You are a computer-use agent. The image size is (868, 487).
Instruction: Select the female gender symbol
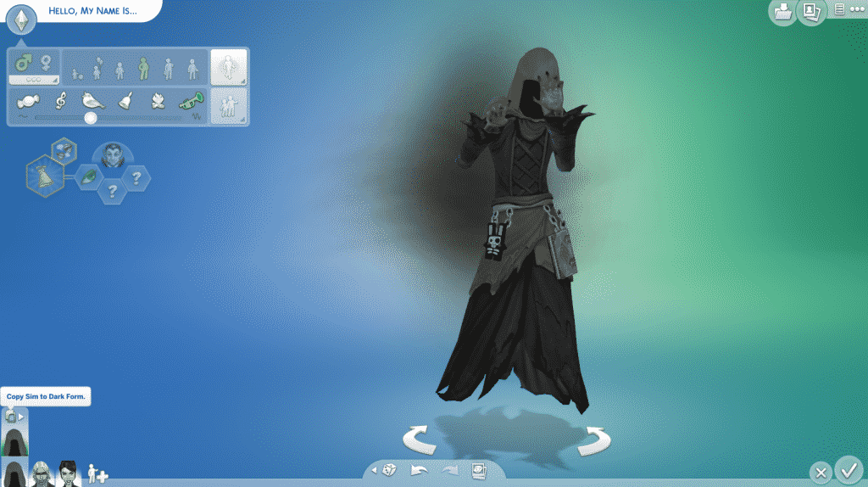pyautogui.click(x=46, y=62)
